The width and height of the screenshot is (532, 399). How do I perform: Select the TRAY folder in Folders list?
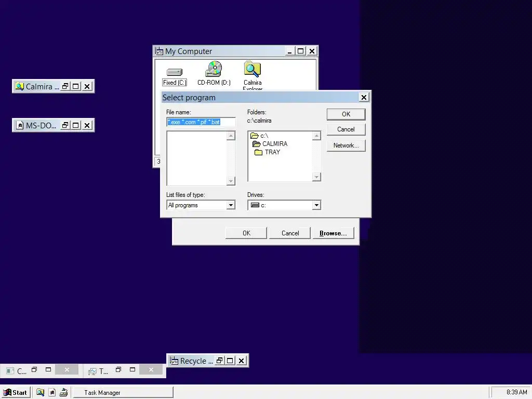(268, 152)
